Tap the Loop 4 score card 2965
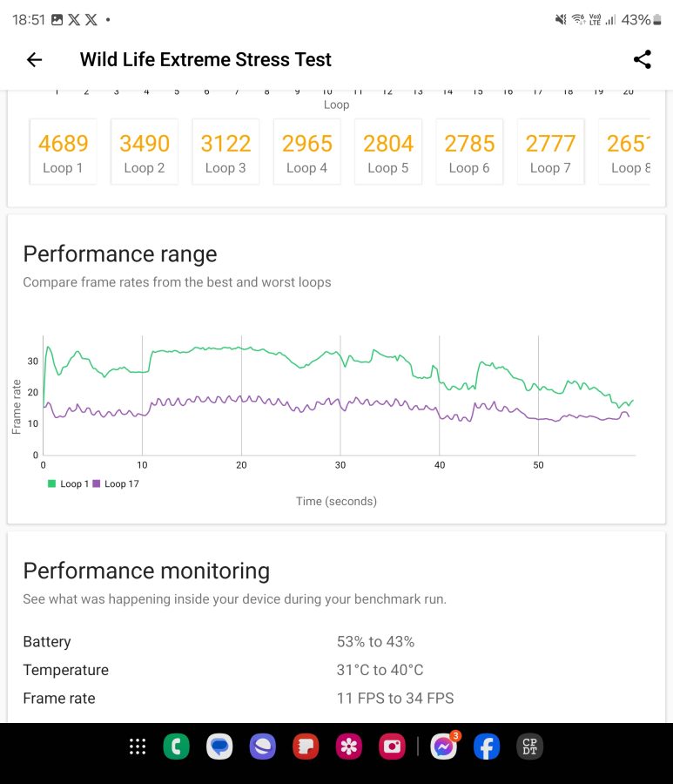 306,152
